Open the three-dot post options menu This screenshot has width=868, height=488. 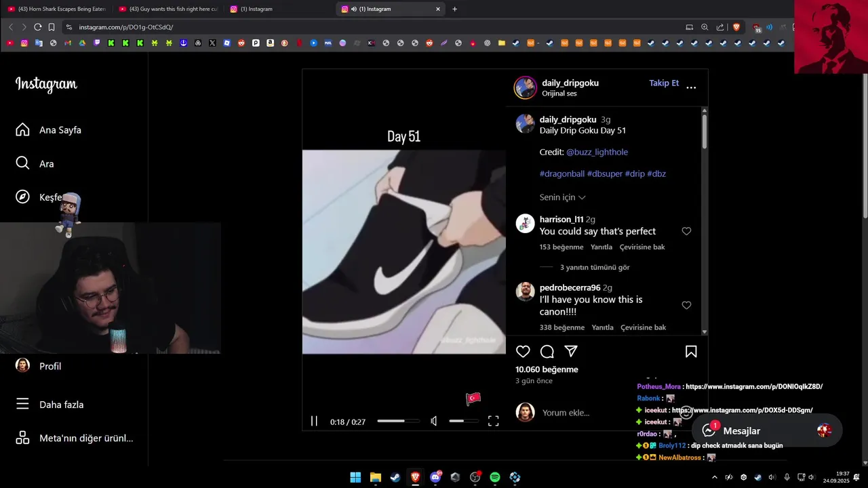(x=691, y=87)
